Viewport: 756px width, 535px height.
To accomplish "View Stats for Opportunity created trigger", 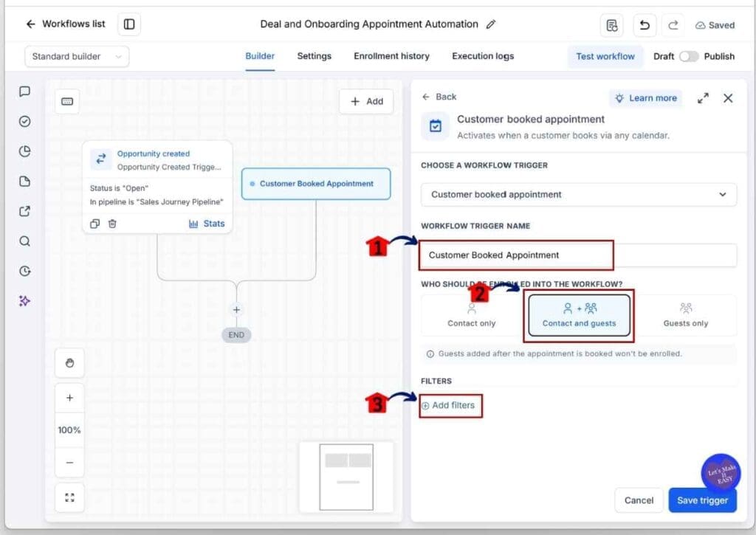I will pos(207,224).
